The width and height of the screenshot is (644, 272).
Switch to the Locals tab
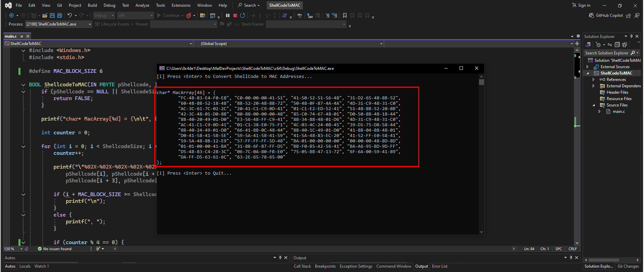coord(25,266)
